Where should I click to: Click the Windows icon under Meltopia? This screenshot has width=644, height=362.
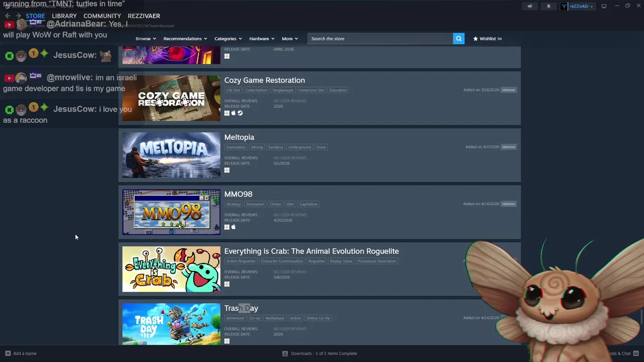pyautogui.click(x=227, y=170)
